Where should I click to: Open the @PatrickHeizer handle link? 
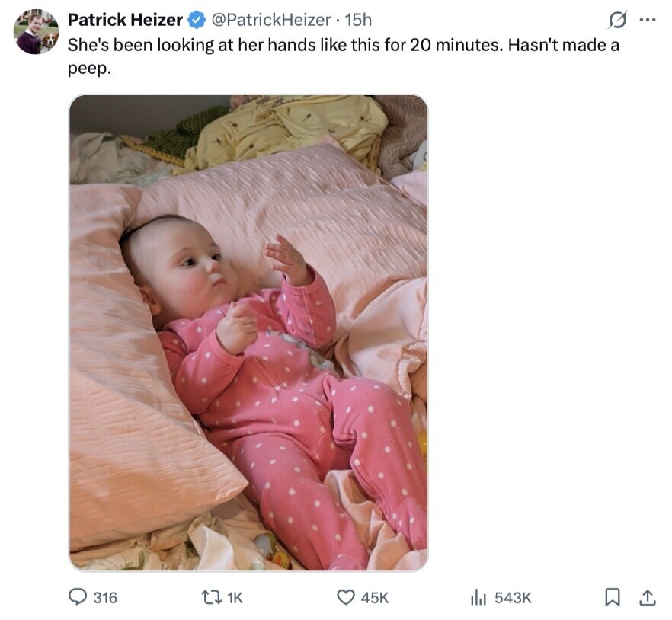click(x=270, y=20)
